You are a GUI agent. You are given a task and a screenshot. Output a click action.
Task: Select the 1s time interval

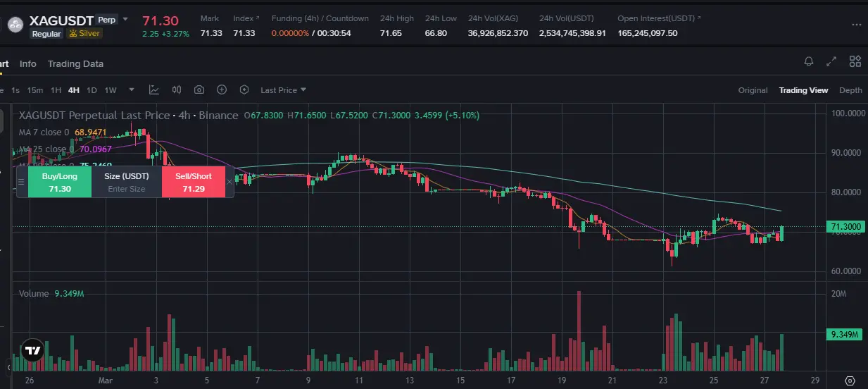pos(15,90)
